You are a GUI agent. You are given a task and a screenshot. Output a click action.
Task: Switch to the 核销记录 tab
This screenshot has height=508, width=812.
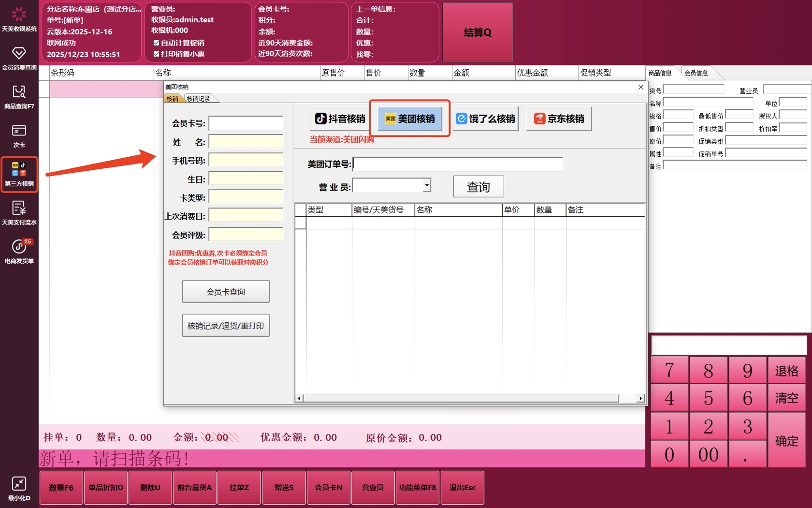199,99
